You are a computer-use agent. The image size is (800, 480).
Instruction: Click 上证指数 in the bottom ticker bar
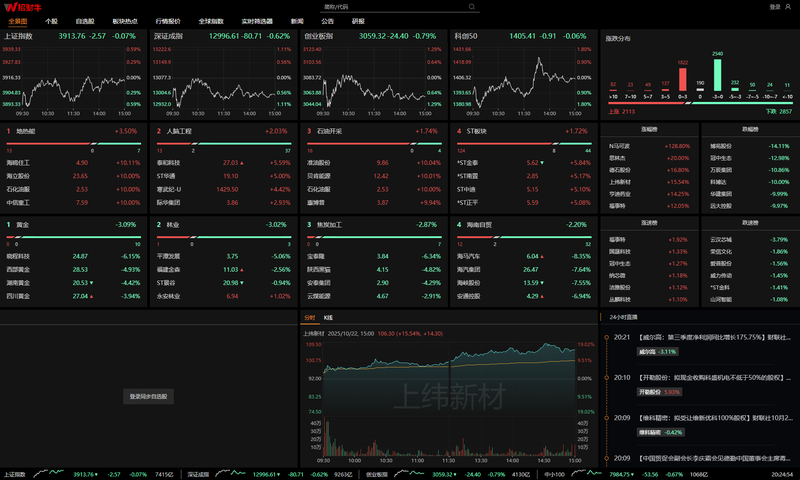tap(15, 474)
